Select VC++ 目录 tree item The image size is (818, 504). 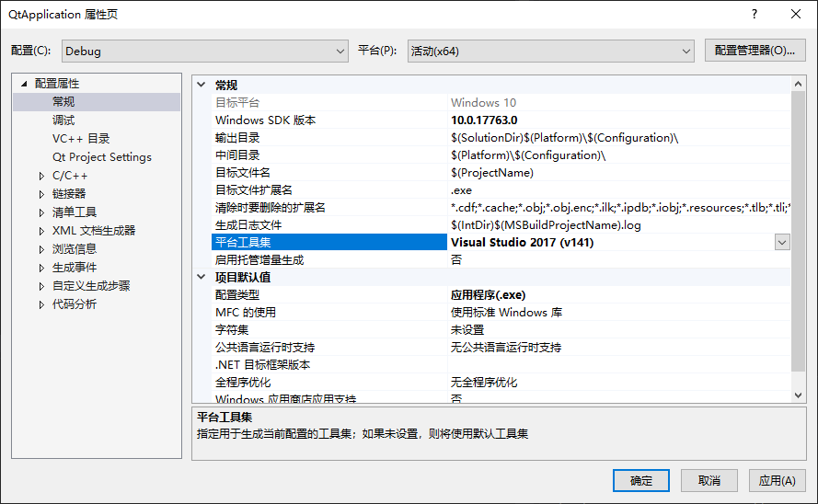tap(81, 139)
